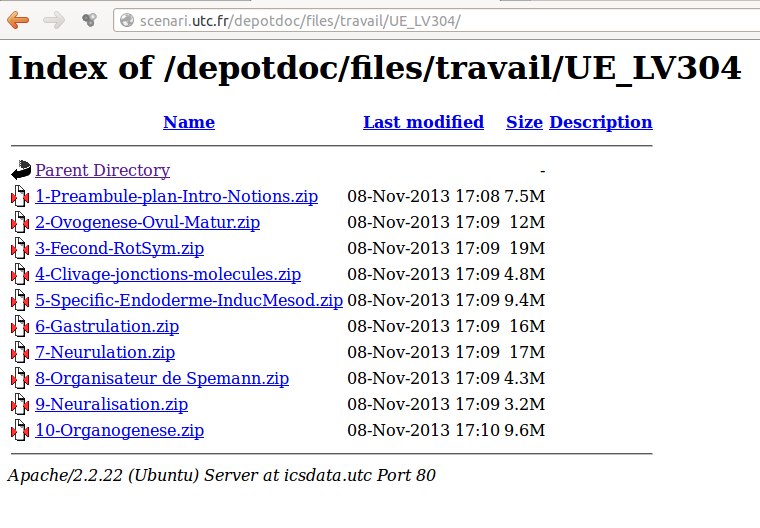Sort listing by Last modified header

pyautogui.click(x=424, y=122)
